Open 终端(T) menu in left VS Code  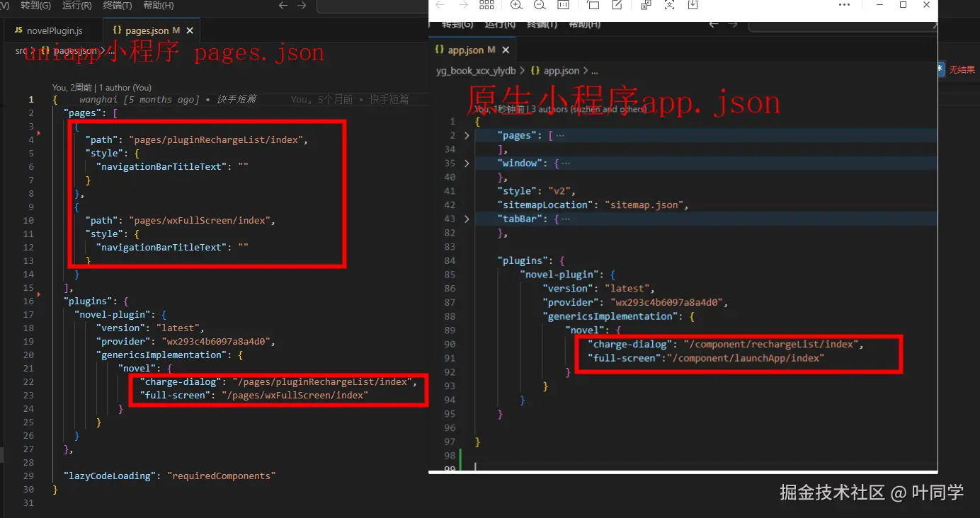(118, 6)
